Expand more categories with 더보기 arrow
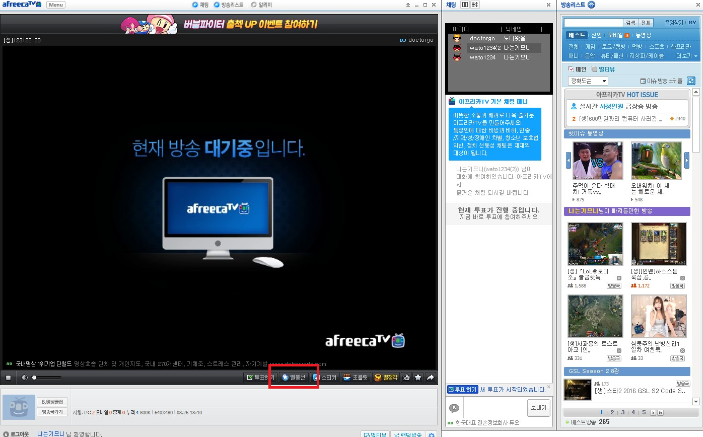This screenshot has height=437, width=703. tap(687, 56)
